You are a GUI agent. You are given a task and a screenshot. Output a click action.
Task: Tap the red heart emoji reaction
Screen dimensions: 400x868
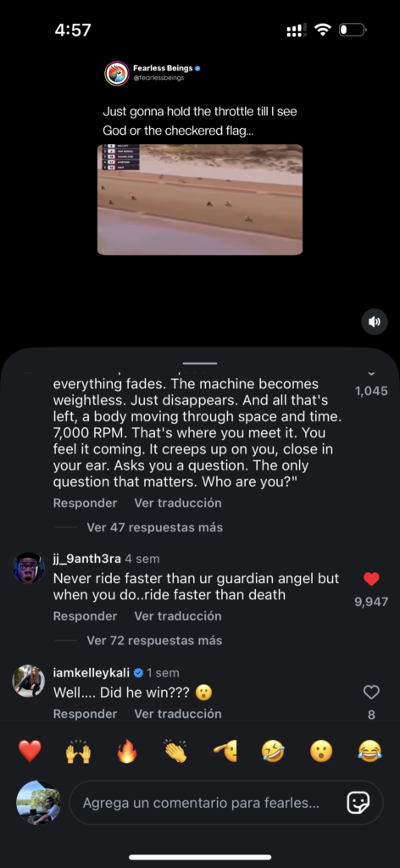tap(30, 751)
